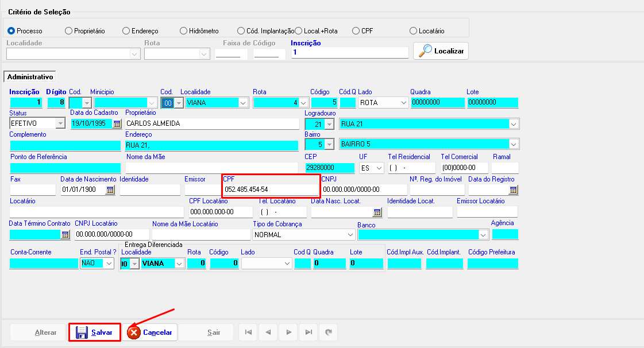Choose the Hidrômetro radio option
644x348 pixels.
(x=184, y=31)
